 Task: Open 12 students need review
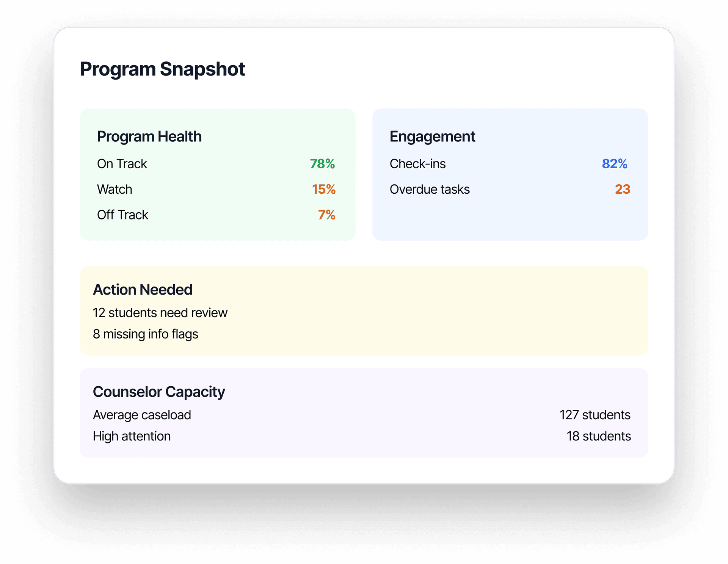[x=160, y=313]
